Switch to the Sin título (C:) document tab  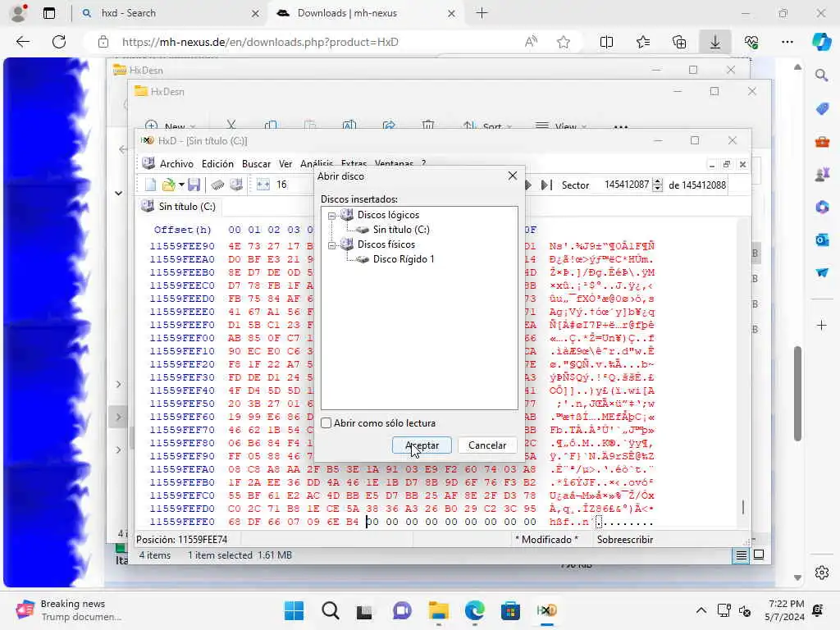pyautogui.click(x=178, y=207)
